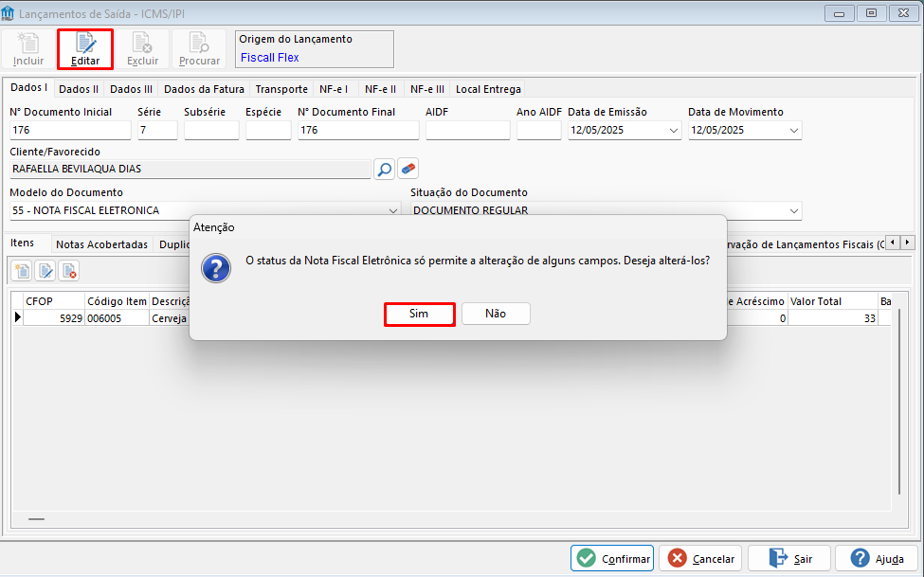Click the Código Item column header

118,301
